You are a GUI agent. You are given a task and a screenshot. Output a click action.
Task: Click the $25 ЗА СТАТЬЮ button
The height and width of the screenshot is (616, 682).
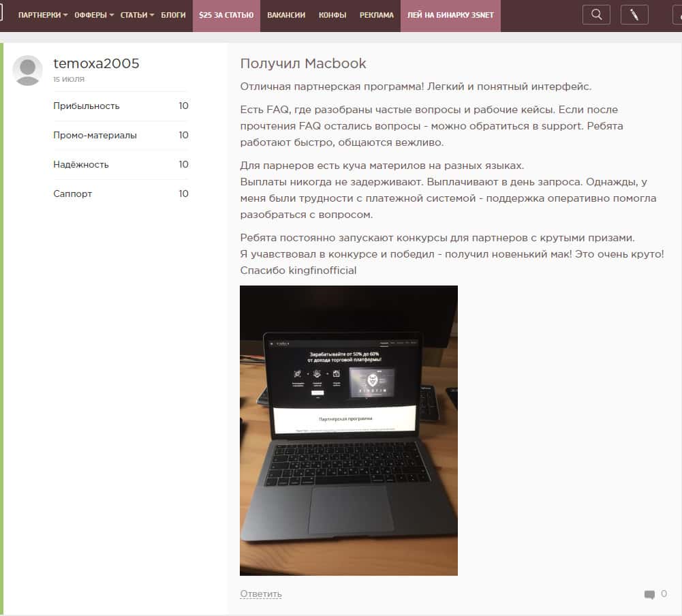[x=226, y=15]
